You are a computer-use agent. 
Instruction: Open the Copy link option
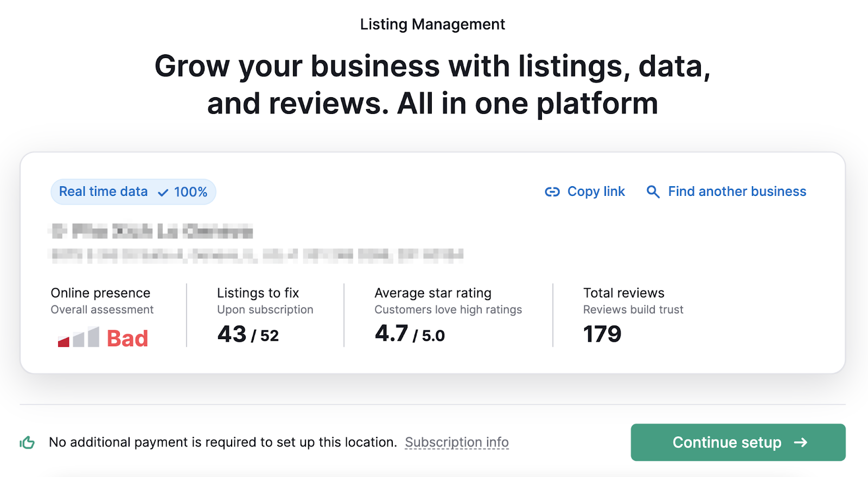585,192
